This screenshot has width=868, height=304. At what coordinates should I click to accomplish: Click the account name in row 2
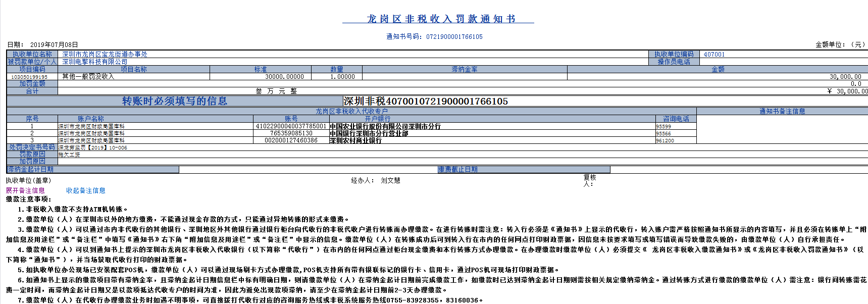point(91,133)
